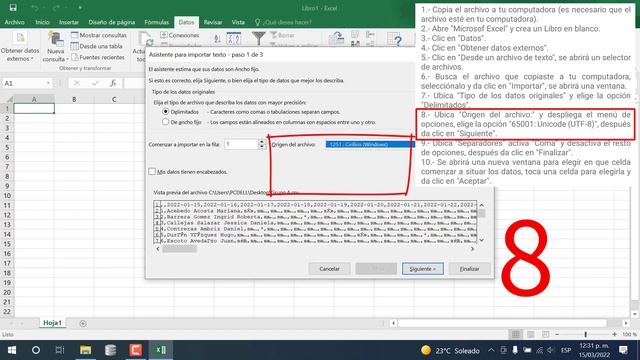Open the notification center icon
The image size is (640, 360).
click(x=623, y=350)
